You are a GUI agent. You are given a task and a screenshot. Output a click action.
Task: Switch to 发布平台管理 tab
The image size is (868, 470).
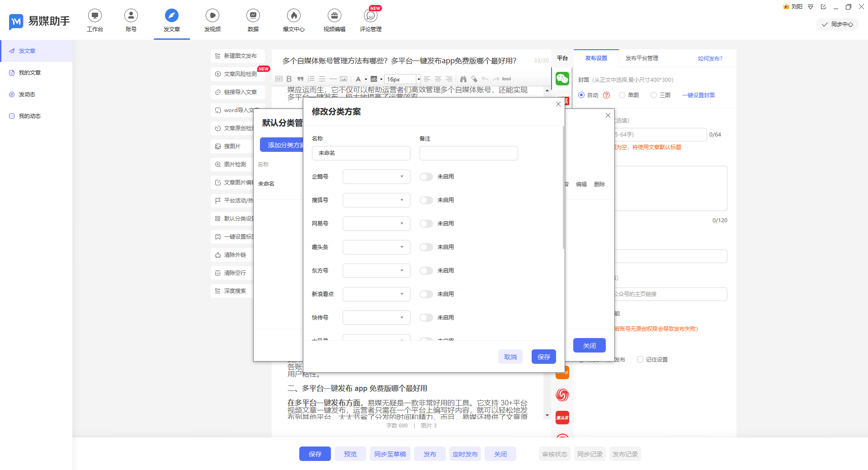pyautogui.click(x=642, y=58)
